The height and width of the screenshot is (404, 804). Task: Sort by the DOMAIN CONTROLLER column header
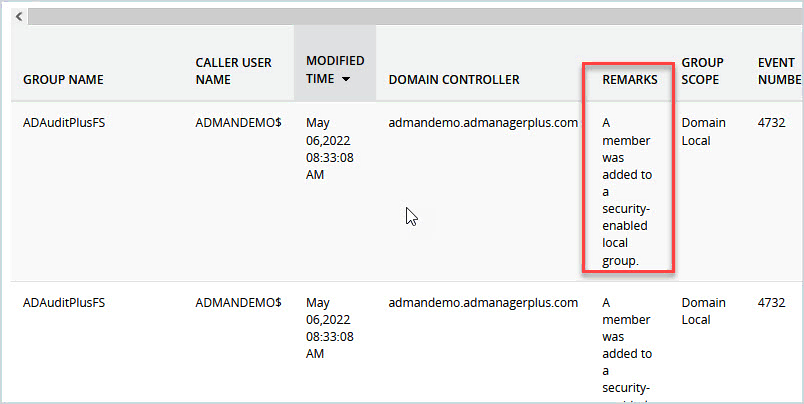coord(454,79)
